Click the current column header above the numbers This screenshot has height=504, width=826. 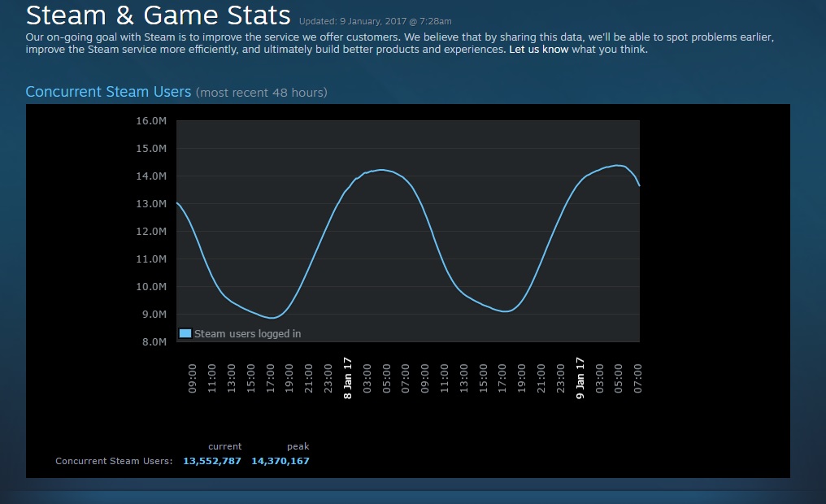[225, 445]
